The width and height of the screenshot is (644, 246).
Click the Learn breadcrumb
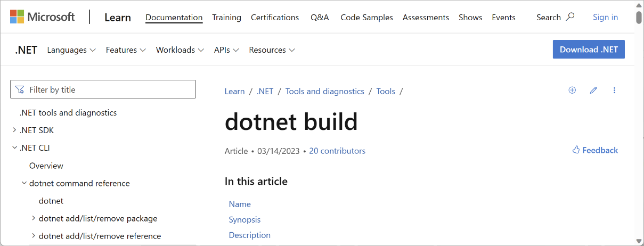[x=234, y=91]
